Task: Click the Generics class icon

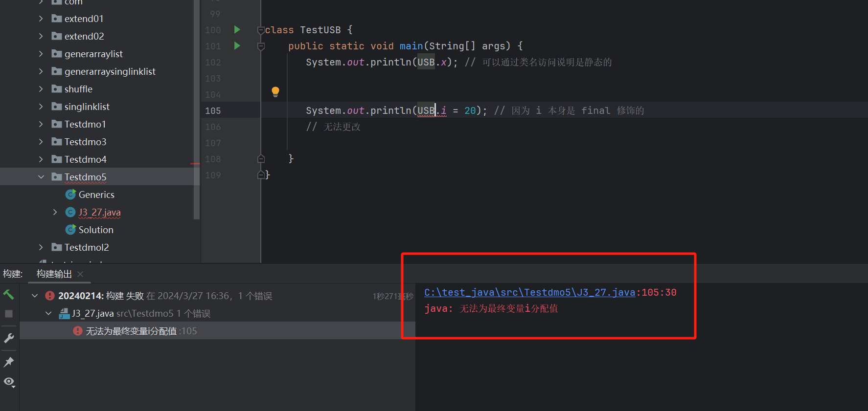Action: point(70,195)
